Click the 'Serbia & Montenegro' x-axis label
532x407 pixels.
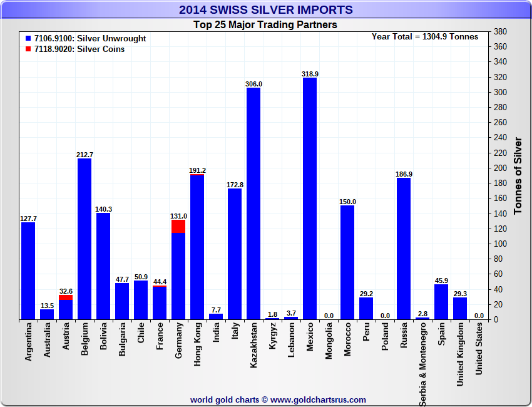(x=422, y=364)
